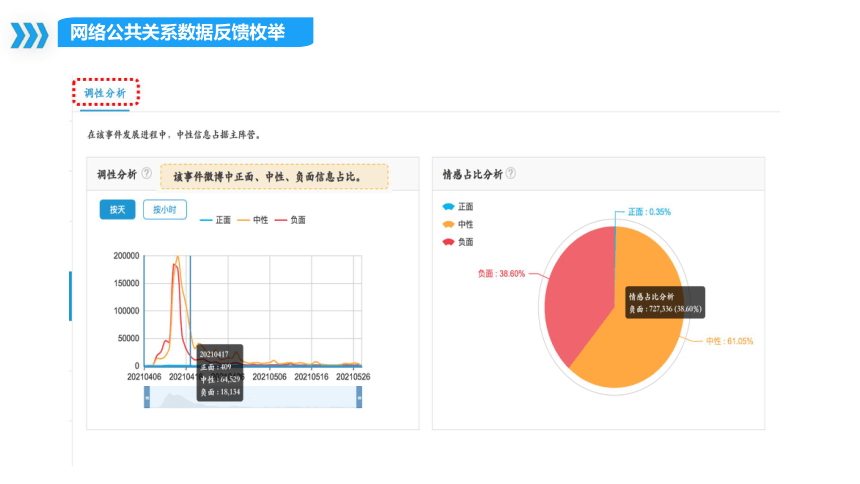
Task: Click the yellow note about 微博 信息占比
Action: (x=274, y=177)
